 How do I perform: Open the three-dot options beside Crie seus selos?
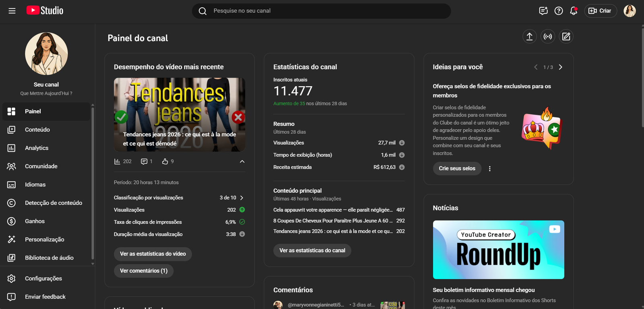[x=489, y=169]
